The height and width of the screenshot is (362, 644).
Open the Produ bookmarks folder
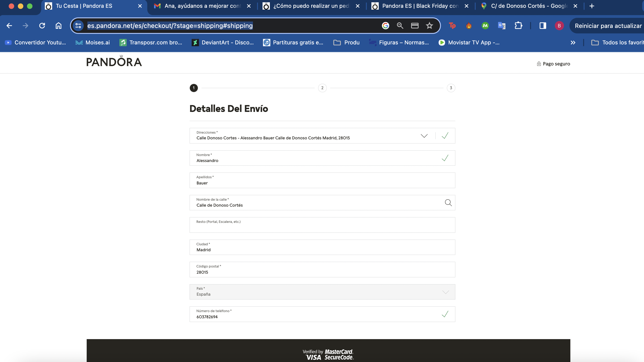click(x=346, y=43)
